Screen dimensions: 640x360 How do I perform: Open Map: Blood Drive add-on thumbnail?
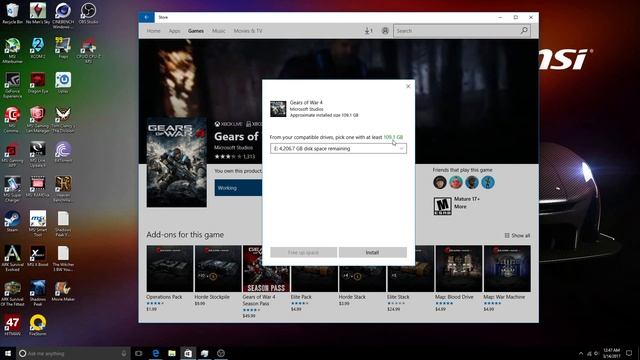(459, 268)
